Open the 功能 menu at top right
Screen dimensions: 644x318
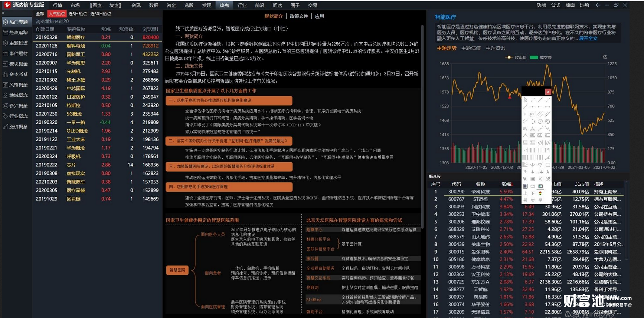[x=541, y=5]
